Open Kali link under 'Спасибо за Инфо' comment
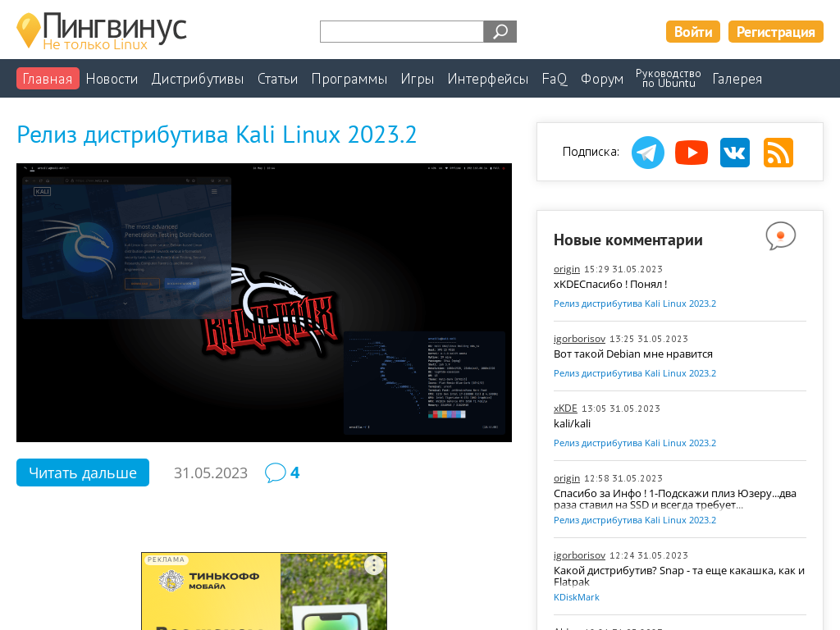Screen dimensions: 840x630 pos(634,520)
